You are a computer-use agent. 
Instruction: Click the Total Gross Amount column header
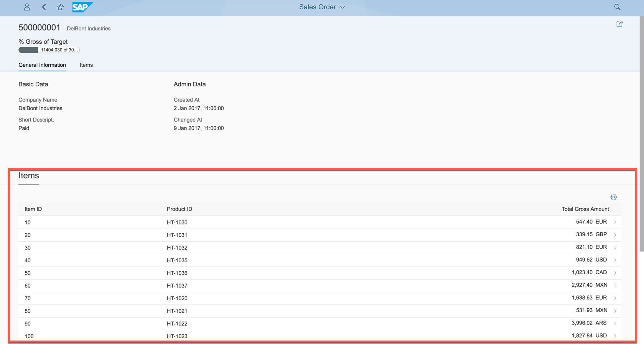pyautogui.click(x=585, y=209)
